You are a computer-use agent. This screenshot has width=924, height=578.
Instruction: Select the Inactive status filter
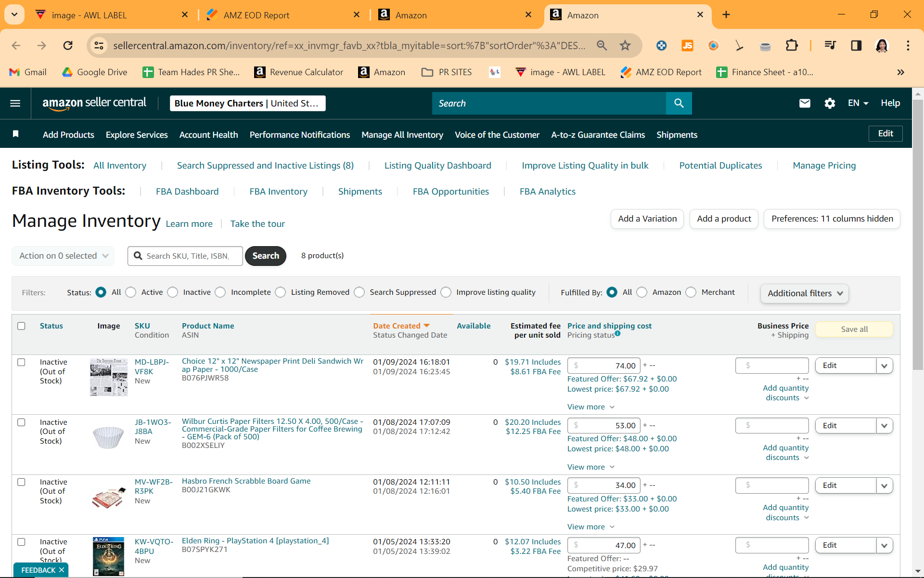(173, 292)
